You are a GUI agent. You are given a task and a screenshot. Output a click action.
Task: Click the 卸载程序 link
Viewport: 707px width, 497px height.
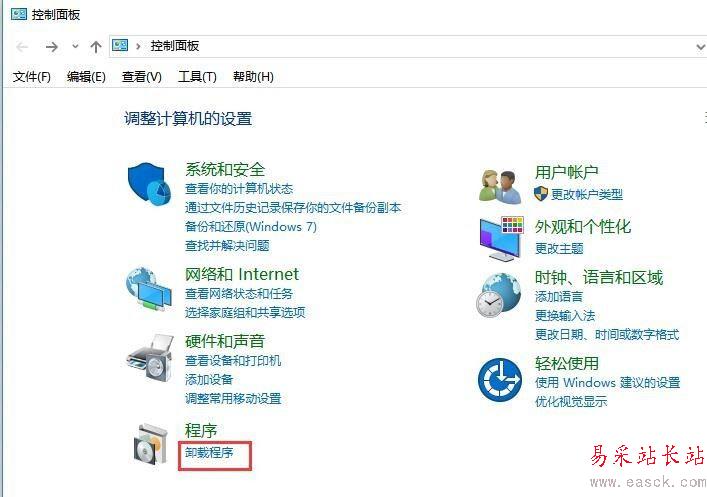209,451
